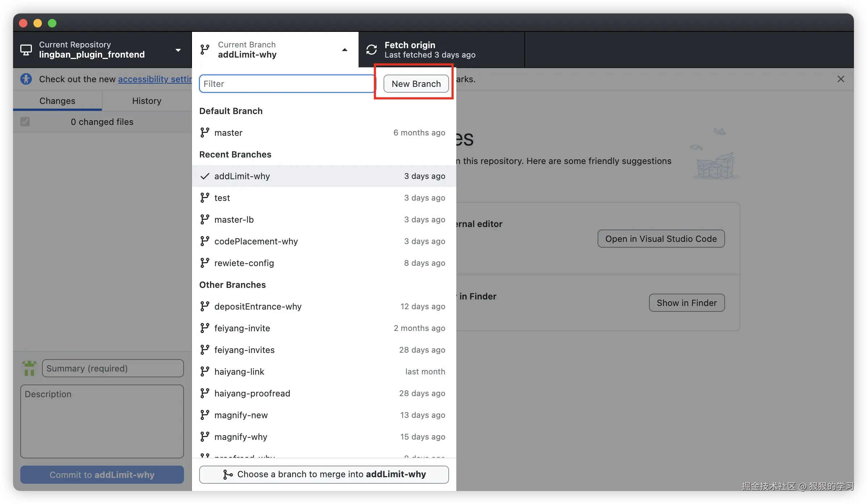Click the accessibility icon in the banner

click(26, 79)
